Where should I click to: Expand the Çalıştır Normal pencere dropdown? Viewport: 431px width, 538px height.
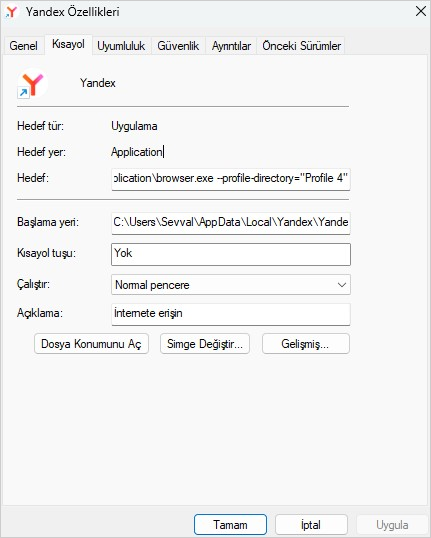click(x=231, y=284)
